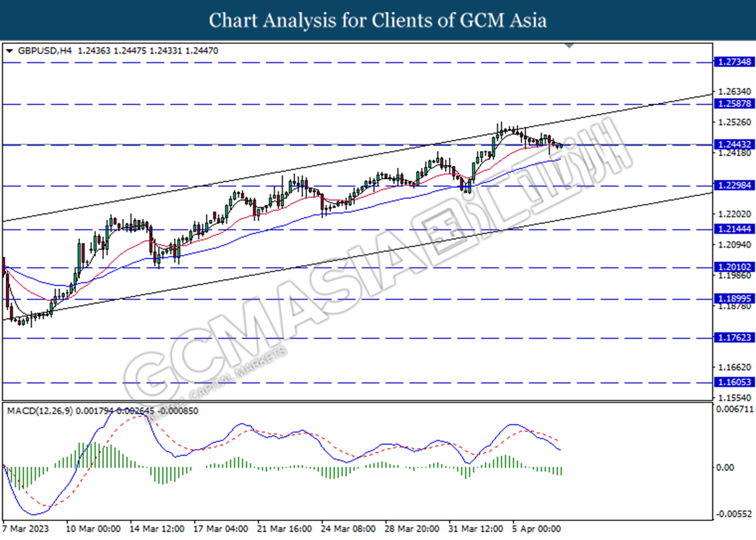Click the MACD(12,26,9) indicator label

point(40,411)
